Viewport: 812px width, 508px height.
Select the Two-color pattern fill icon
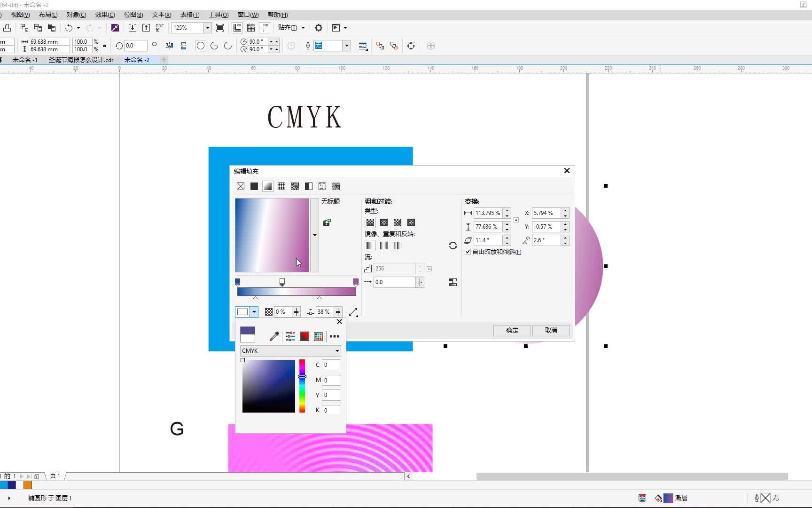[x=309, y=186]
